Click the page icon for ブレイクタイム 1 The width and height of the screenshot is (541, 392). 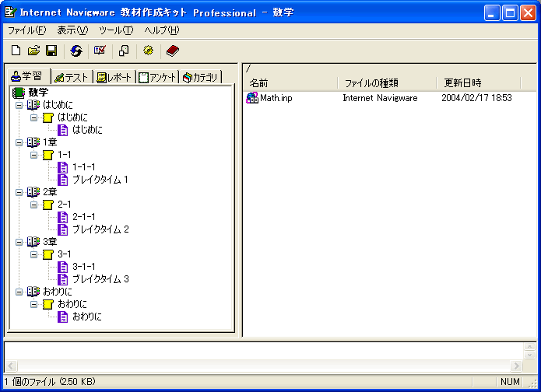(62, 180)
